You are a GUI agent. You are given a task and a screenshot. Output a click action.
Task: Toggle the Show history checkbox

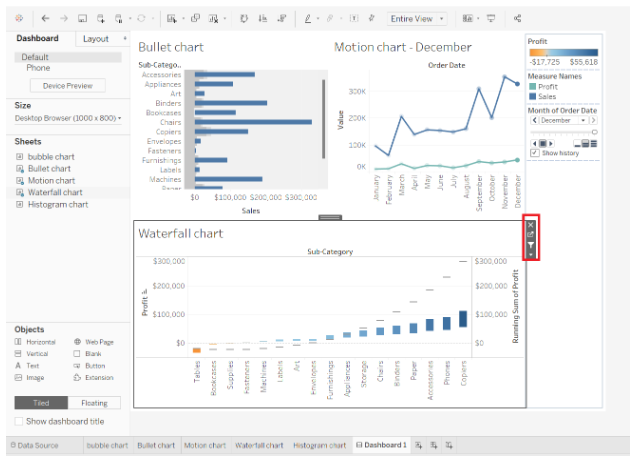coord(534,152)
